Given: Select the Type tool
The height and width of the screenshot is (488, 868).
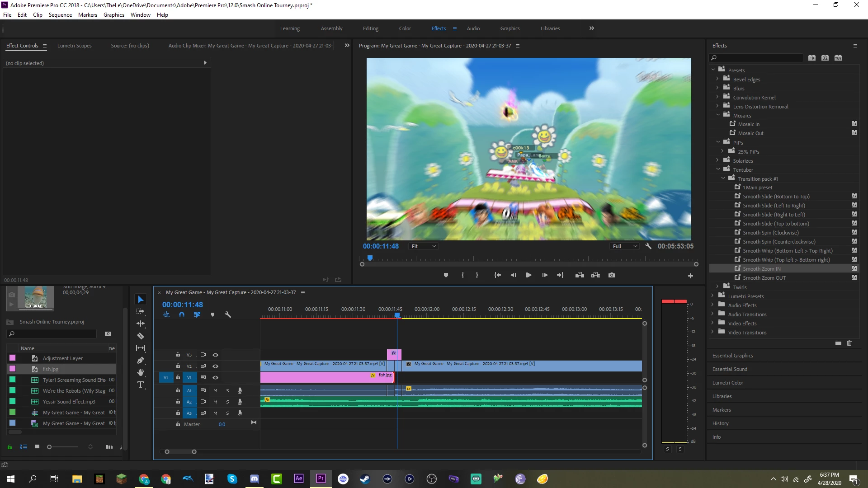Looking at the screenshot, I should [141, 385].
